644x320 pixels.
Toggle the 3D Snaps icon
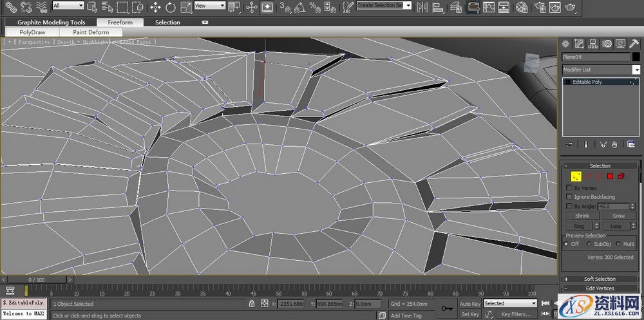(285, 6)
